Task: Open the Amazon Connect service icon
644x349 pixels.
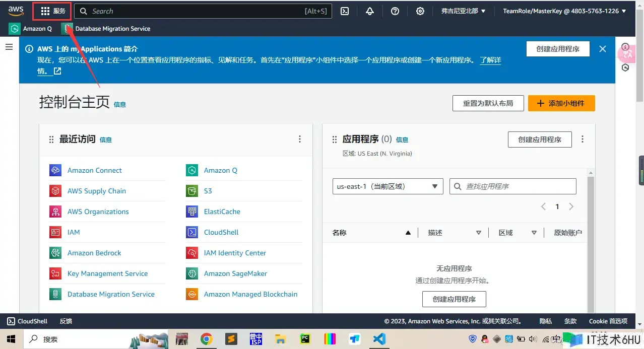Action: tap(55, 170)
